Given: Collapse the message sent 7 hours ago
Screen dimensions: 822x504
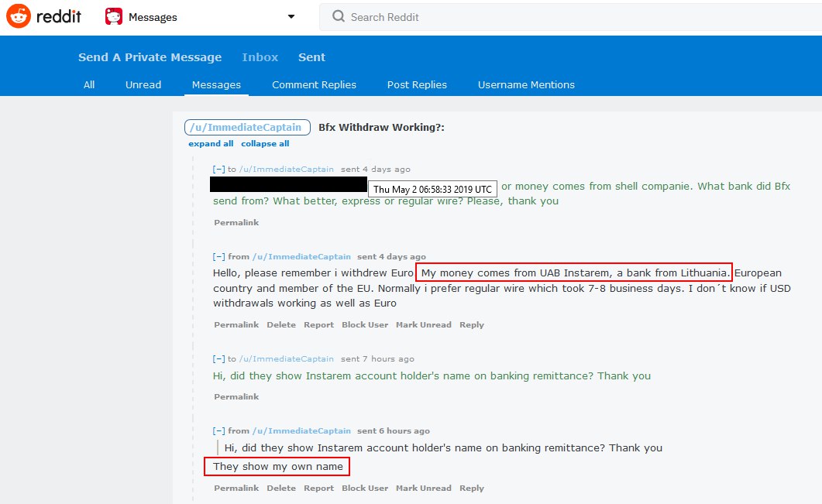Looking at the screenshot, I should [x=218, y=359].
